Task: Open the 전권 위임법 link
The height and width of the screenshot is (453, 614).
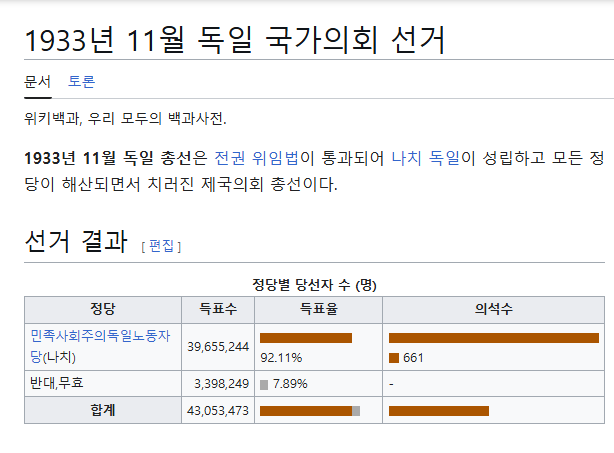Action: (257, 158)
